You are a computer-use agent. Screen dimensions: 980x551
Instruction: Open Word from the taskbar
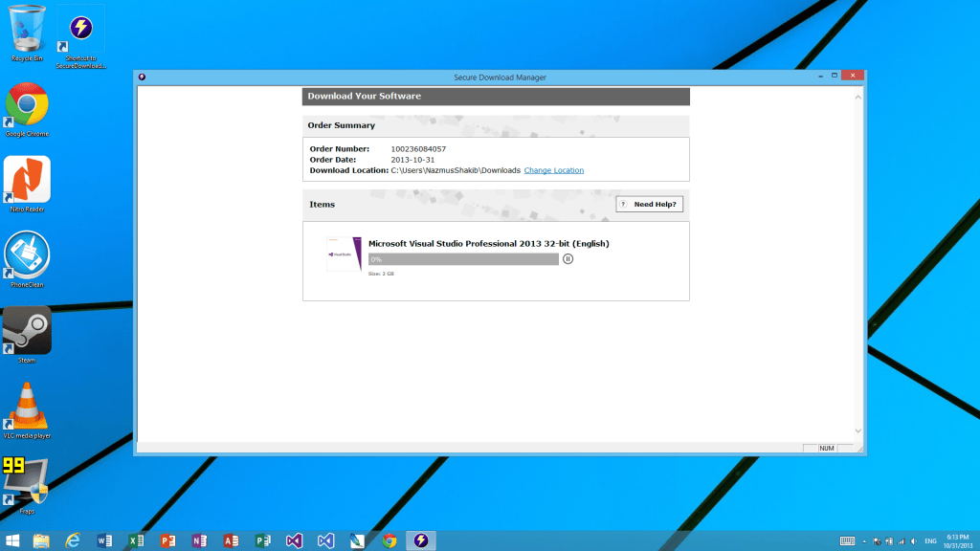point(104,540)
